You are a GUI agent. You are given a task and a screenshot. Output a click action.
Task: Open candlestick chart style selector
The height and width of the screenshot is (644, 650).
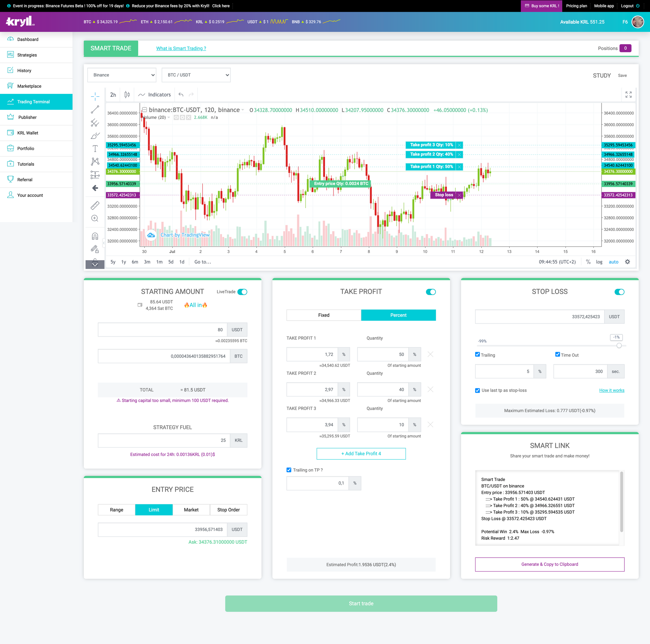point(127,95)
